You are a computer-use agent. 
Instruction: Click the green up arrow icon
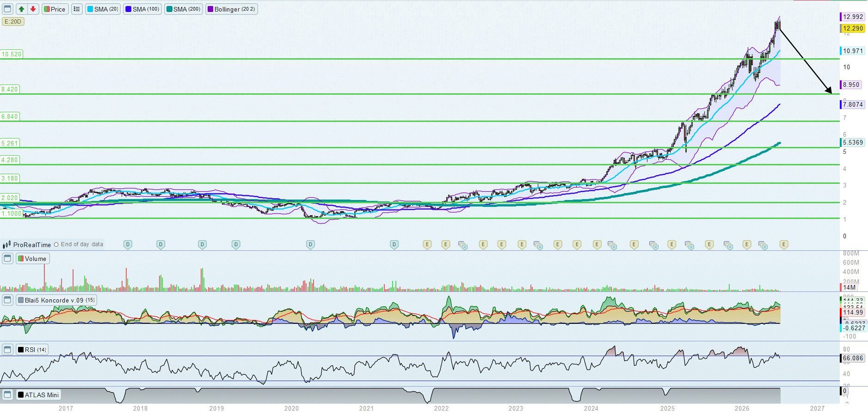(21, 9)
